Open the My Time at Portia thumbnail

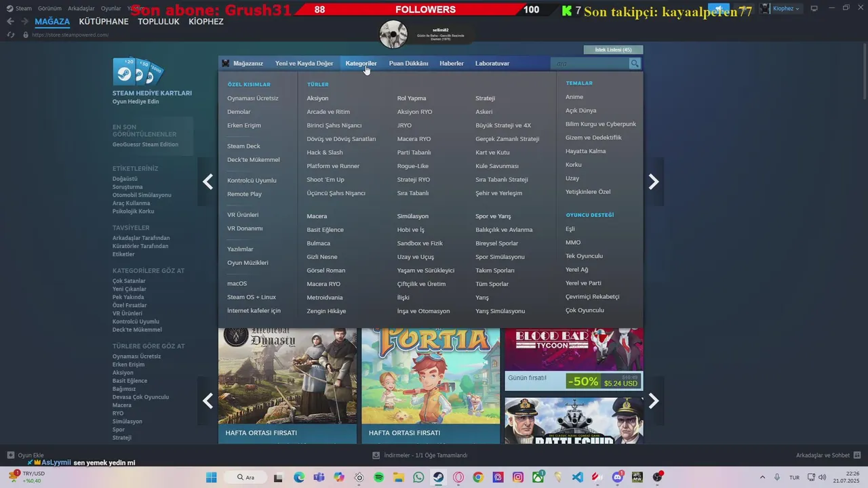point(431,376)
